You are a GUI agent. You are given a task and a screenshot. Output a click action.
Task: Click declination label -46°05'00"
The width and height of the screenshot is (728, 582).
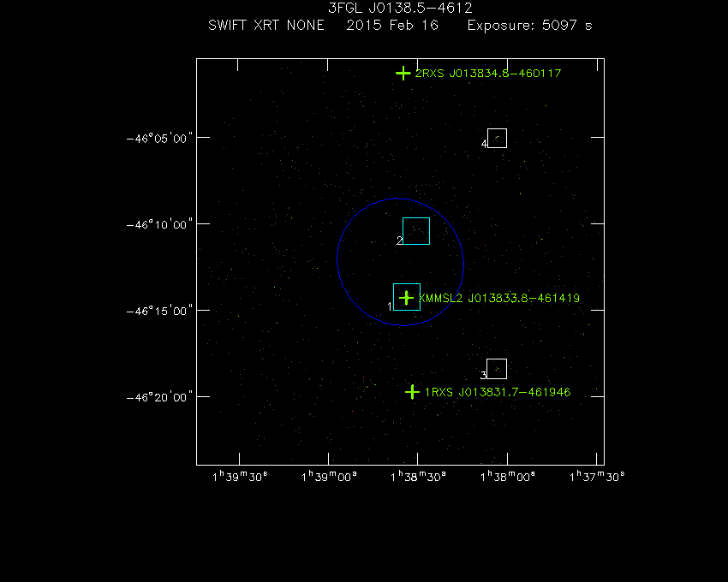[x=159, y=139]
